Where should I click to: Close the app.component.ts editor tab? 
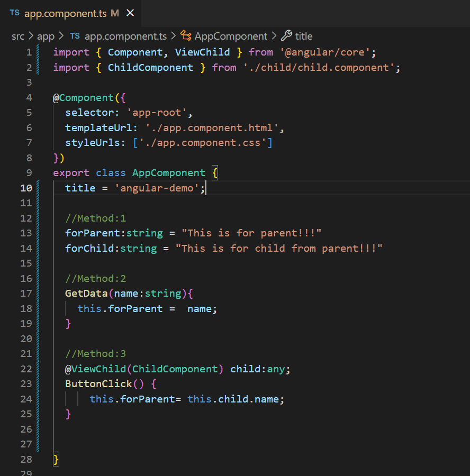coord(130,13)
